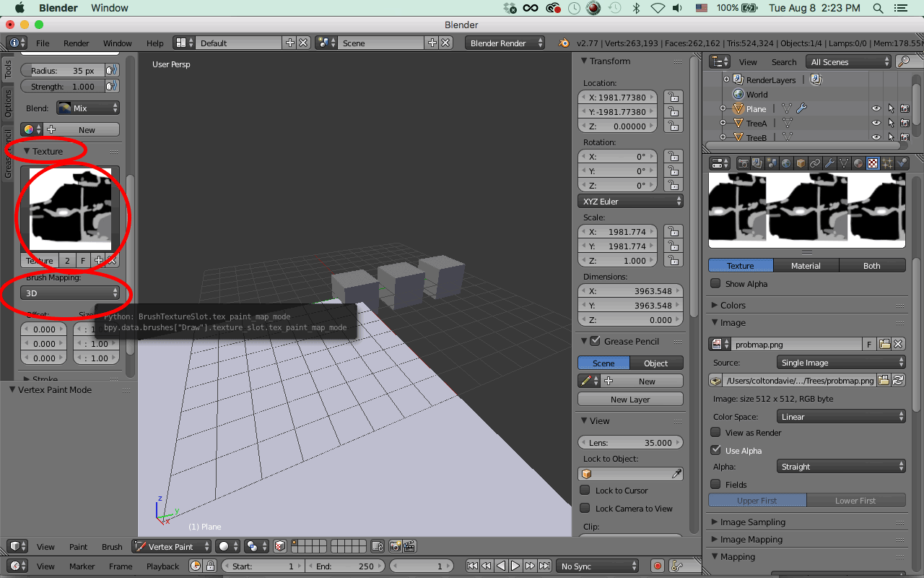Open the Object Data triangle tab
This screenshot has width=924, height=578.
tap(844, 163)
